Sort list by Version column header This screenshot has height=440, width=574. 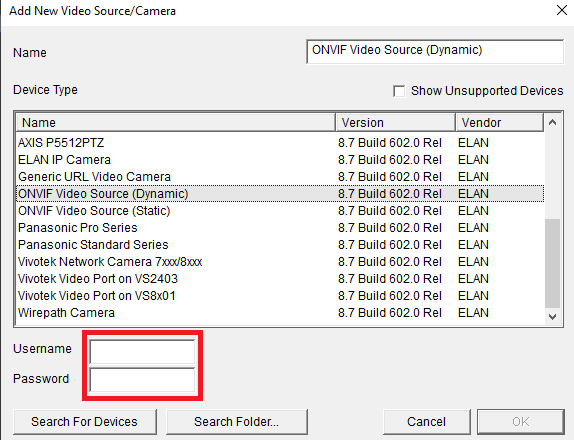click(395, 123)
